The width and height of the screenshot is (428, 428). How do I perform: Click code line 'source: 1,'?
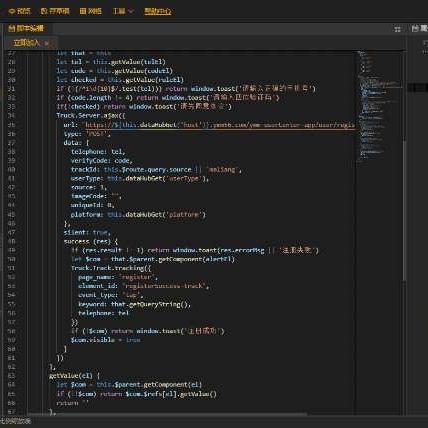coord(89,187)
